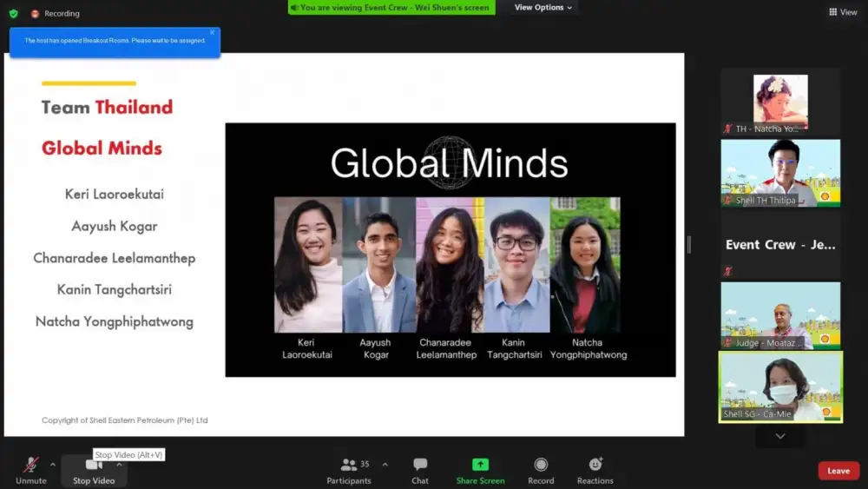Screen dimensions: 868x489
Task: Open the Participants panel
Action: tap(349, 470)
